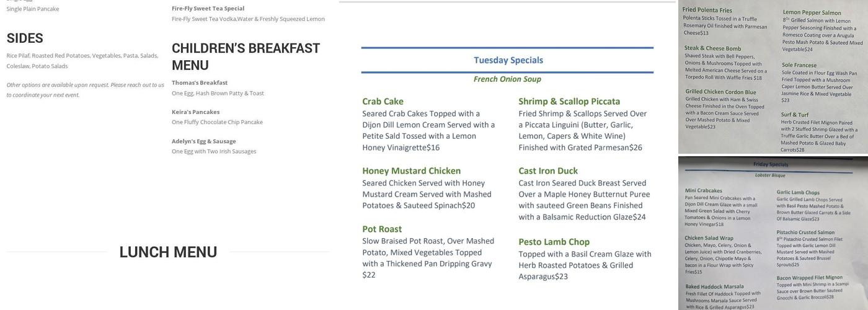Screen dimensions: 868x310
Task: Open the Friday Specials menu photo
Action: [x=773, y=233]
